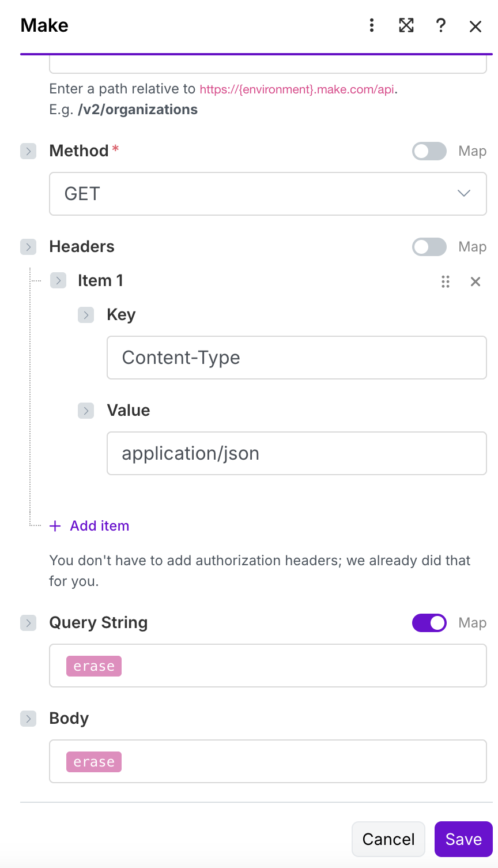Close the Make panel with X icon
This screenshot has width=498, height=868.
tap(476, 26)
